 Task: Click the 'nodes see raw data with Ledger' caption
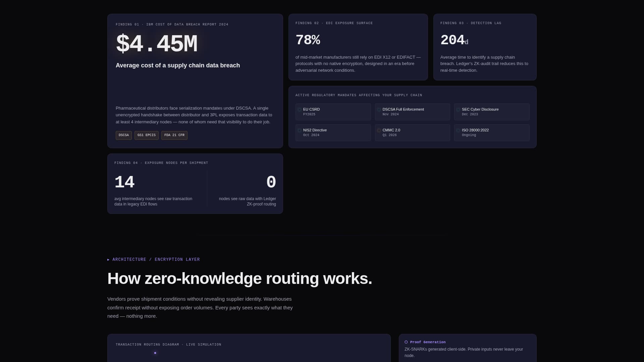[x=248, y=201]
